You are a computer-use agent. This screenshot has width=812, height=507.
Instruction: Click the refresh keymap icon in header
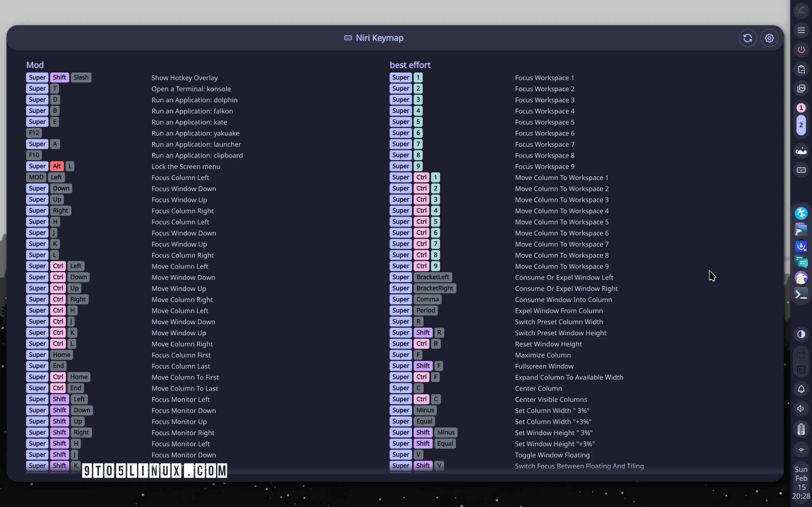point(748,38)
